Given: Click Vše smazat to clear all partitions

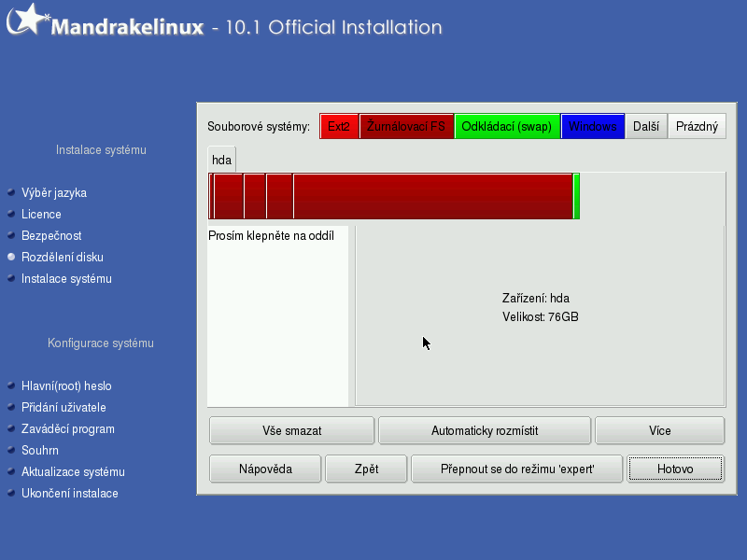Looking at the screenshot, I should tap(291, 430).
